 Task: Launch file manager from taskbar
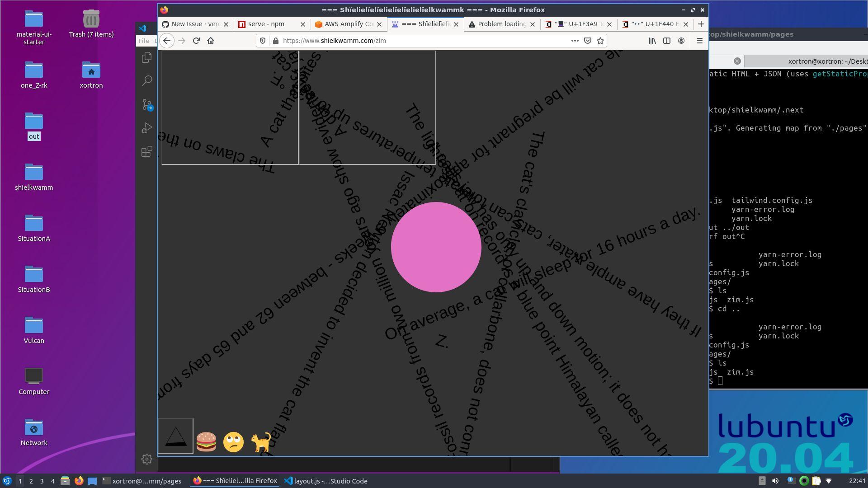[x=65, y=481]
